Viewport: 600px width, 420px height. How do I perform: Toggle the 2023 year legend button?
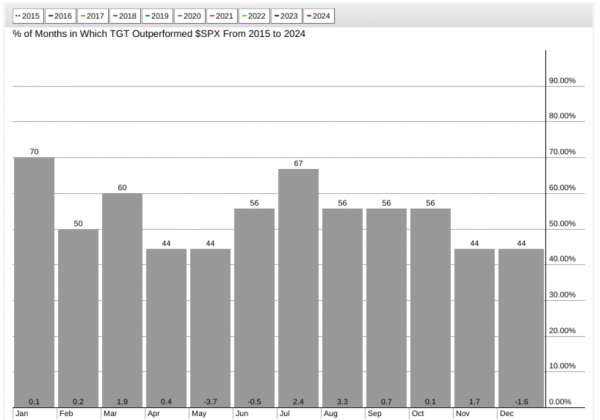286,16
